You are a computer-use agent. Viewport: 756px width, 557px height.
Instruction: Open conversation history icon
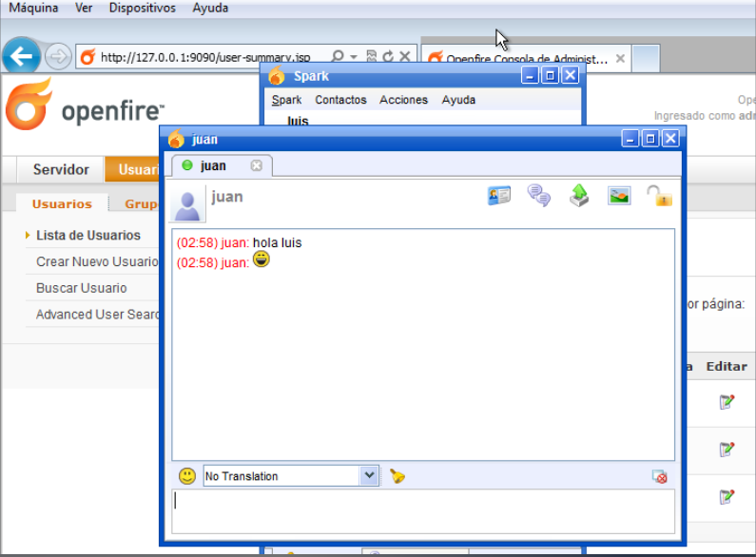(539, 196)
